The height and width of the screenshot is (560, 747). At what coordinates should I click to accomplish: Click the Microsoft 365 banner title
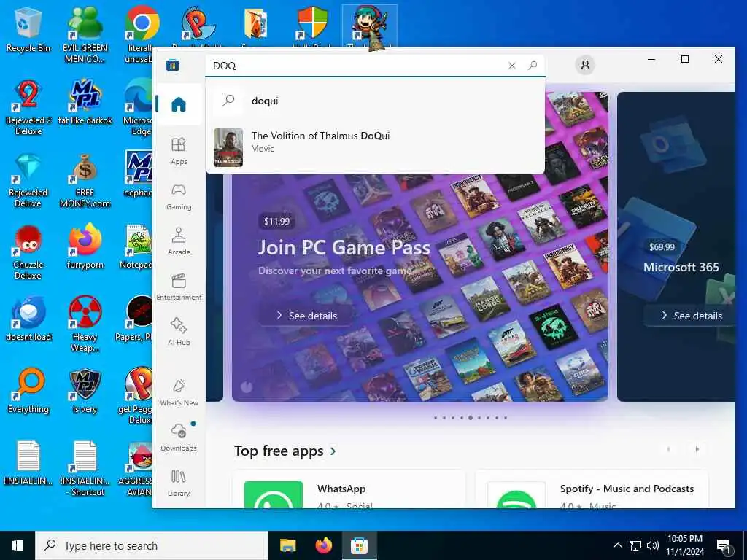[x=681, y=267]
